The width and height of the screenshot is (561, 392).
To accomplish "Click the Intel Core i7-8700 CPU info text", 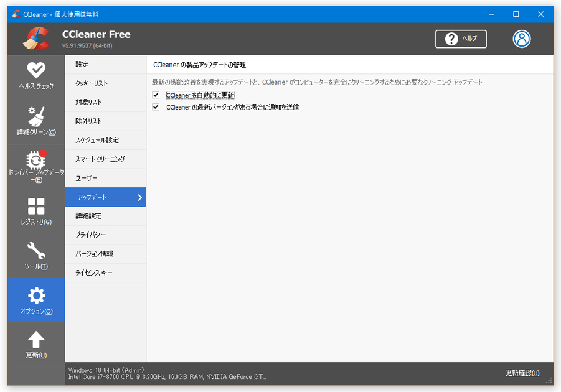I will click(167, 376).
